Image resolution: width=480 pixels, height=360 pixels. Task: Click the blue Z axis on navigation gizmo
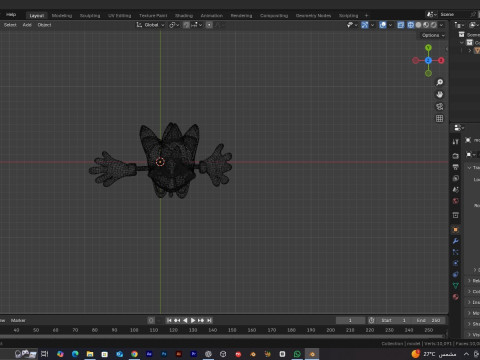pyautogui.click(x=428, y=60)
